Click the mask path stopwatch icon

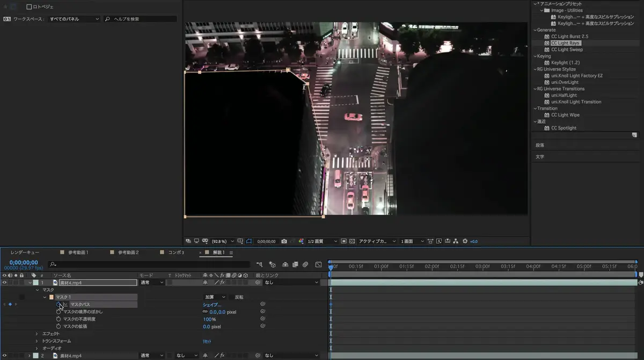tap(58, 305)
